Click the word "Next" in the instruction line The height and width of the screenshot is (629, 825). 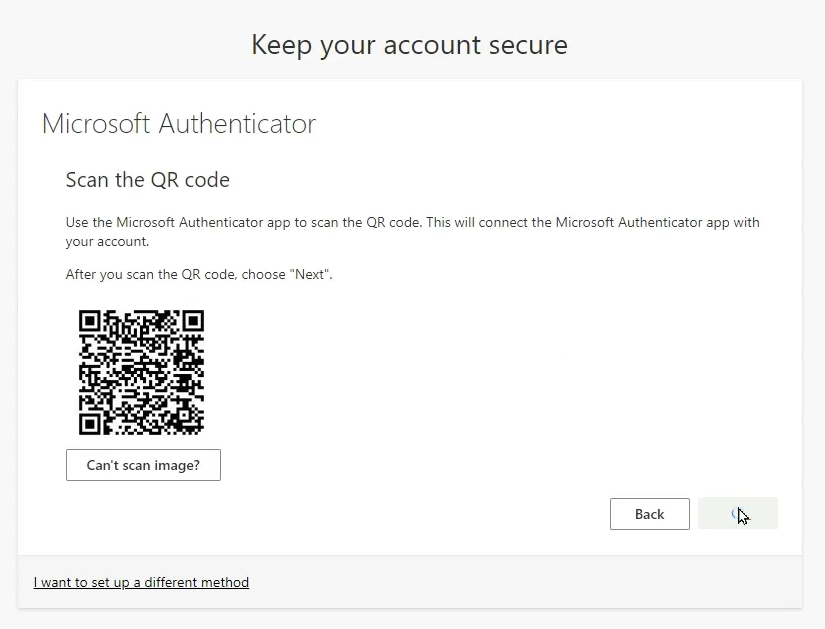(x=310, y=274)
